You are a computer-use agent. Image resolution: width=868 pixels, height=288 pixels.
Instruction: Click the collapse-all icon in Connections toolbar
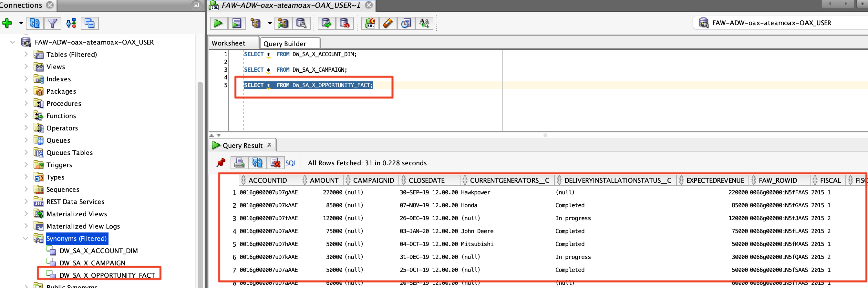click(x=89, y=23)
